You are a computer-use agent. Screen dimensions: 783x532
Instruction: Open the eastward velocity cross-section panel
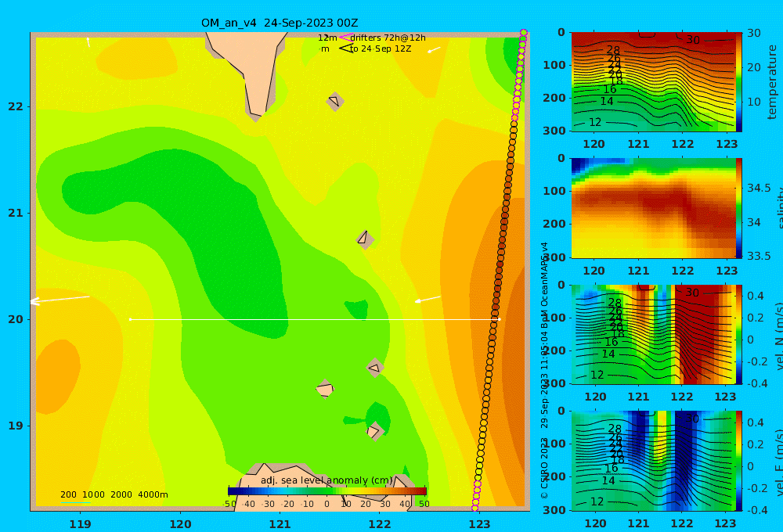point(653,461)
